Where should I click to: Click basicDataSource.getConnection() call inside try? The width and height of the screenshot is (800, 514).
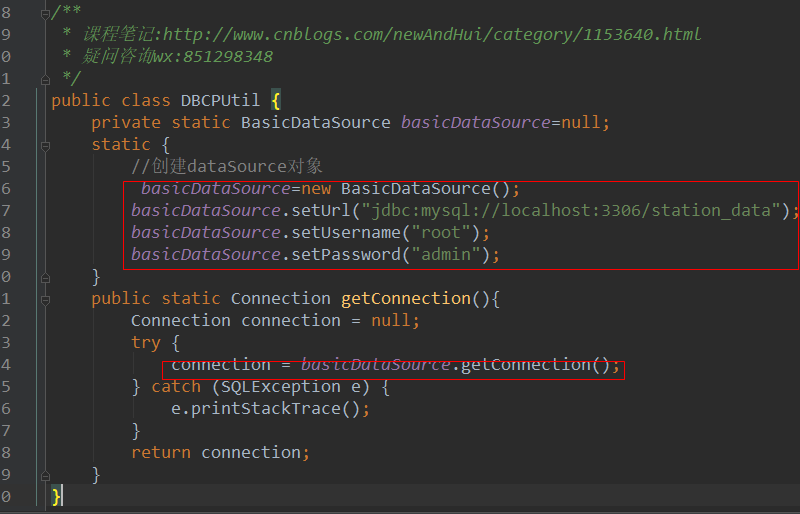459,364
